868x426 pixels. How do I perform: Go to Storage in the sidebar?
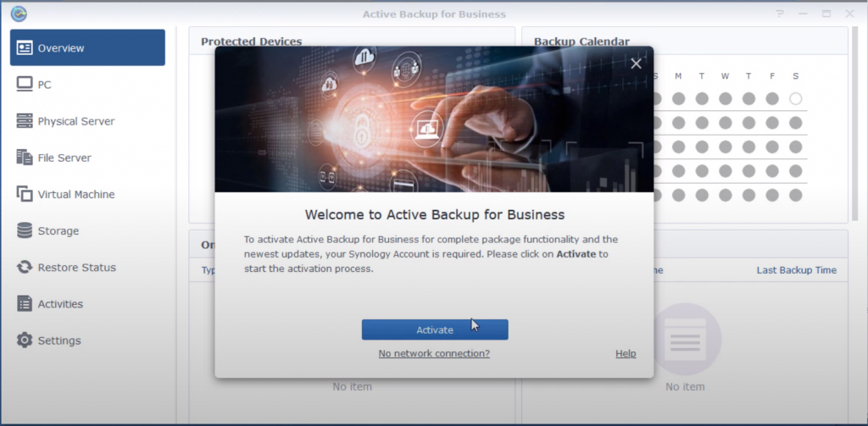(58, 230)
